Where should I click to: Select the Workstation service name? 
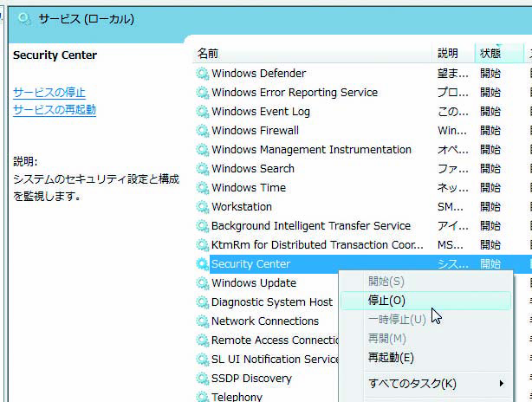[242, 206]
